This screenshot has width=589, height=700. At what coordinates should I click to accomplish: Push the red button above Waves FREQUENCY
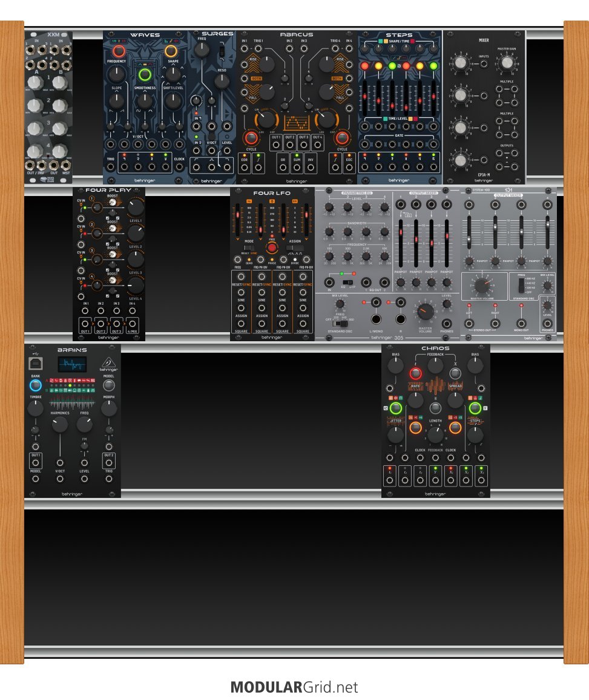[x=119, y=51]
